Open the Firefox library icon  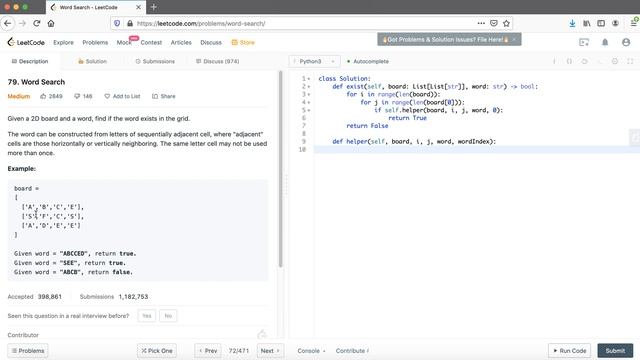pos(587,23)
